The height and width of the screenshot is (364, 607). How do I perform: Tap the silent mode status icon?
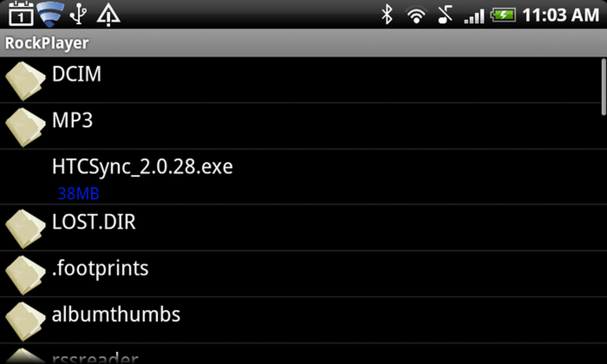click(x=445, y=15)
